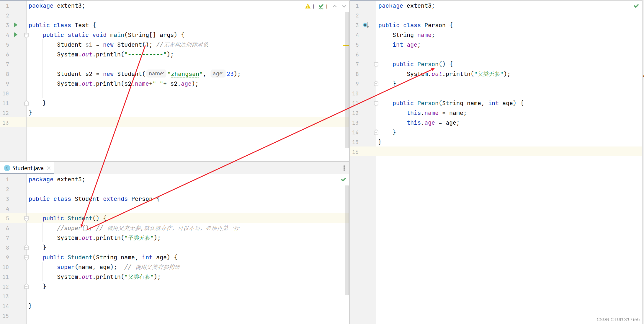The image size is (644, 324).
Task: Collapse Student(String name, int age) constructor fold
Action: coord(26,258)
